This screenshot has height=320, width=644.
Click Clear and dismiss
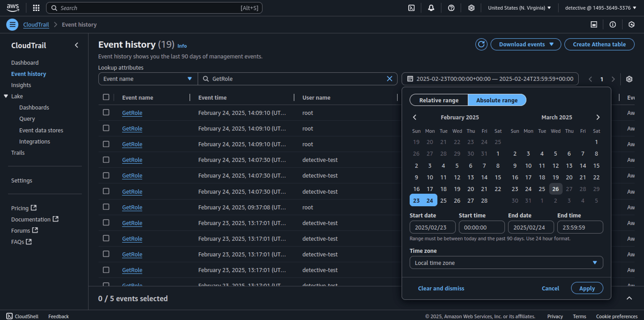tap(441, 288)
